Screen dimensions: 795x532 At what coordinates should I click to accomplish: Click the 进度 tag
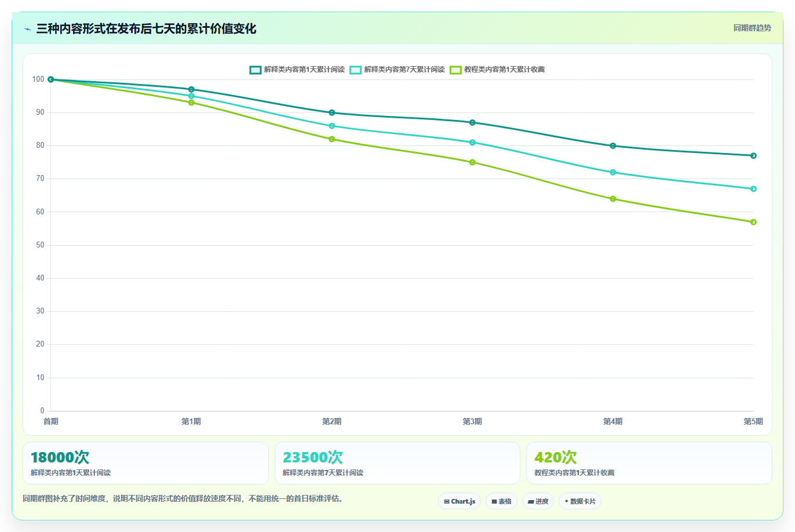tap(538, 501)
